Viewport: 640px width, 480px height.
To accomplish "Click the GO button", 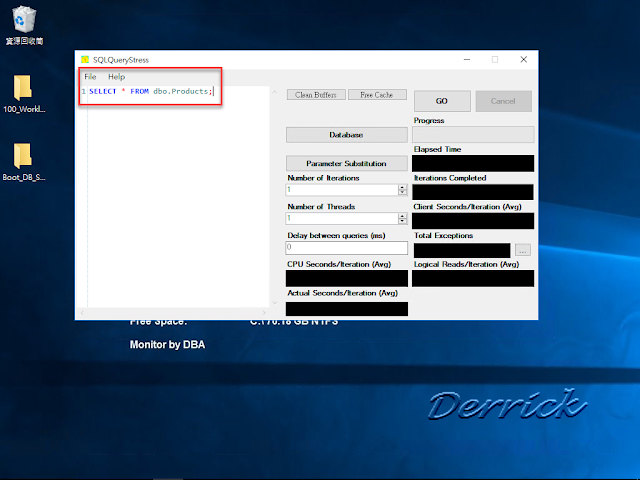I will (442, 101).
